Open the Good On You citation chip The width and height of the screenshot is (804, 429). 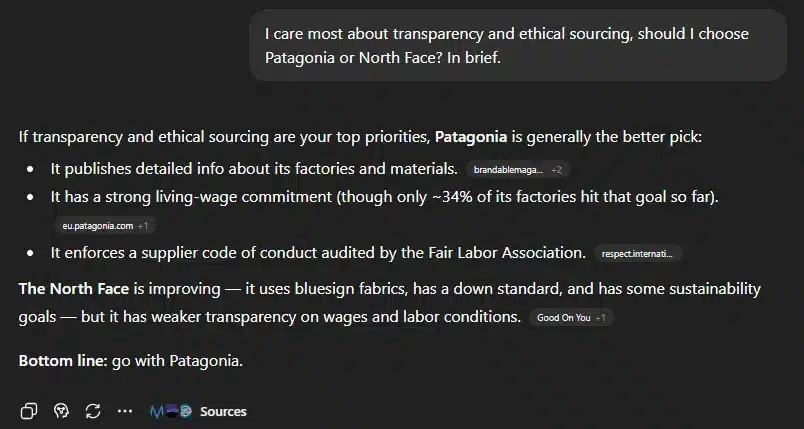(563, 318)
